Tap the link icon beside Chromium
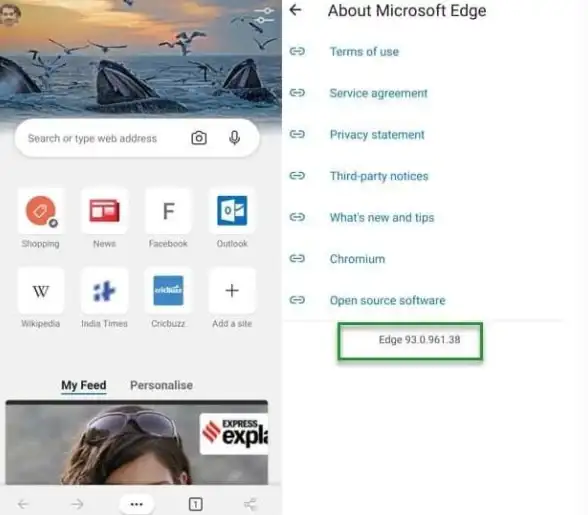The width and height of the screenshot is (588, 515). [297, 258]
